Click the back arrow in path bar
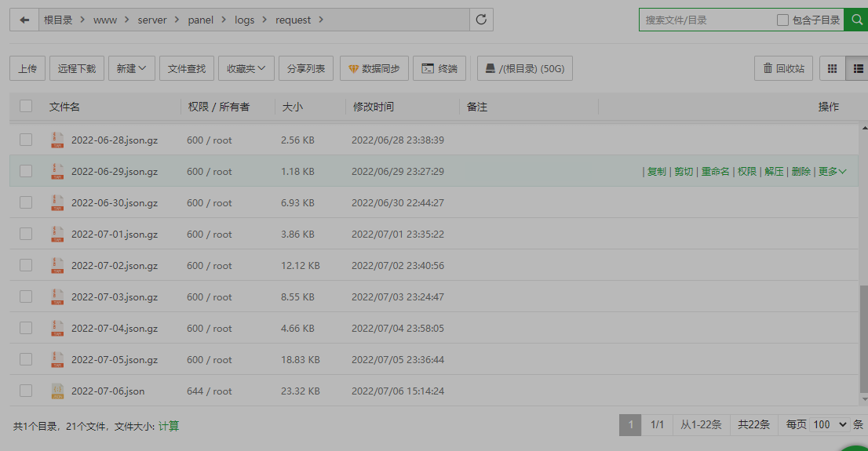The height and width of the screenshot is (451, 868). (24, 20)
